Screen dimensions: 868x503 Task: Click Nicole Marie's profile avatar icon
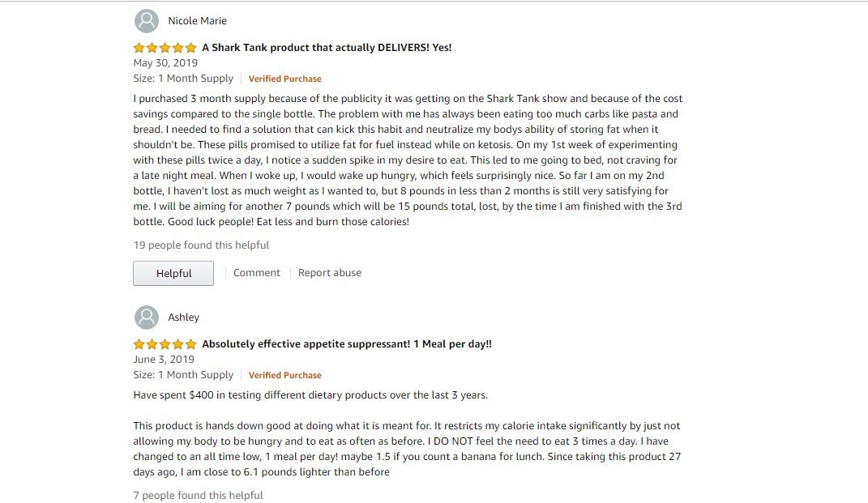click(147, 21)
